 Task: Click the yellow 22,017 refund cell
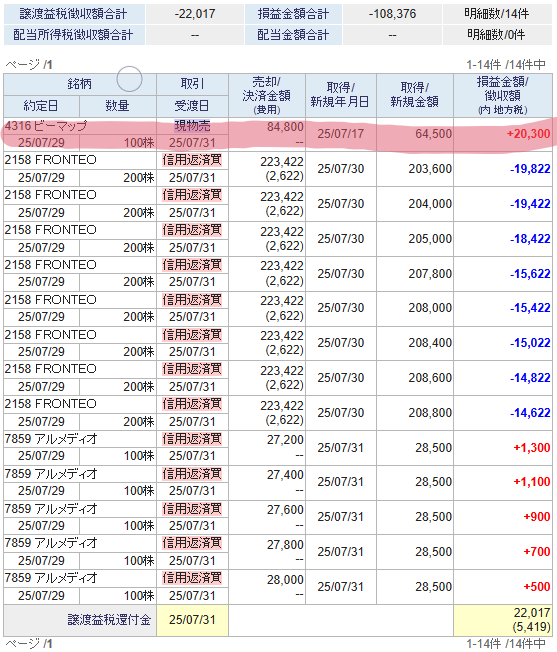503,620
